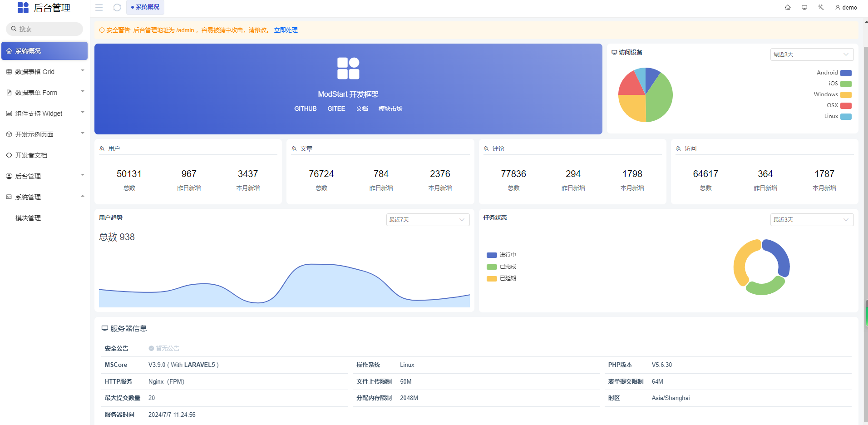The width and height of the screenshot is (868, 425).
Task: Open 用户趋势 最近7天 dropdown
Action: click(x=428, y=220)
